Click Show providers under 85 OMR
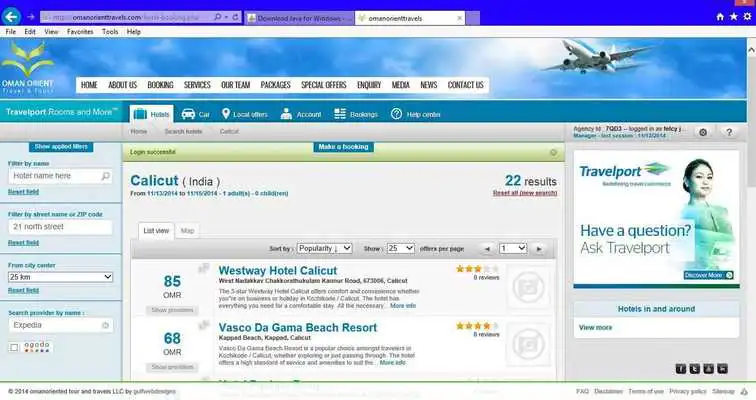The image size is (756, 400). click(x=172, y=310)
